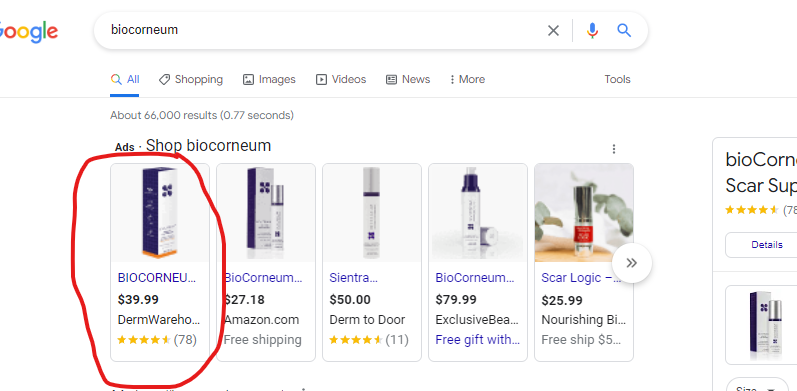Click the Scar Logic product photo
Image resolution: width=797 pixels, height=391 pixels.
tap(584, 213)
